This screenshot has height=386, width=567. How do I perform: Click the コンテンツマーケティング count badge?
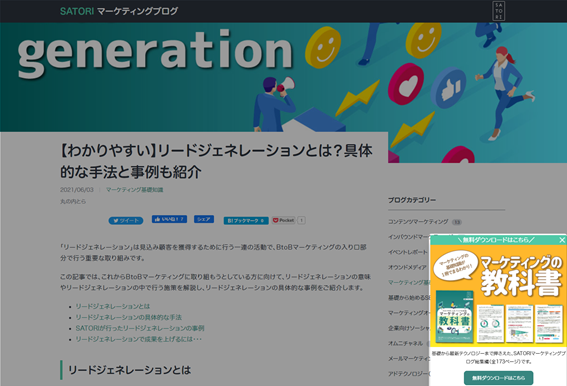point(457,222)
